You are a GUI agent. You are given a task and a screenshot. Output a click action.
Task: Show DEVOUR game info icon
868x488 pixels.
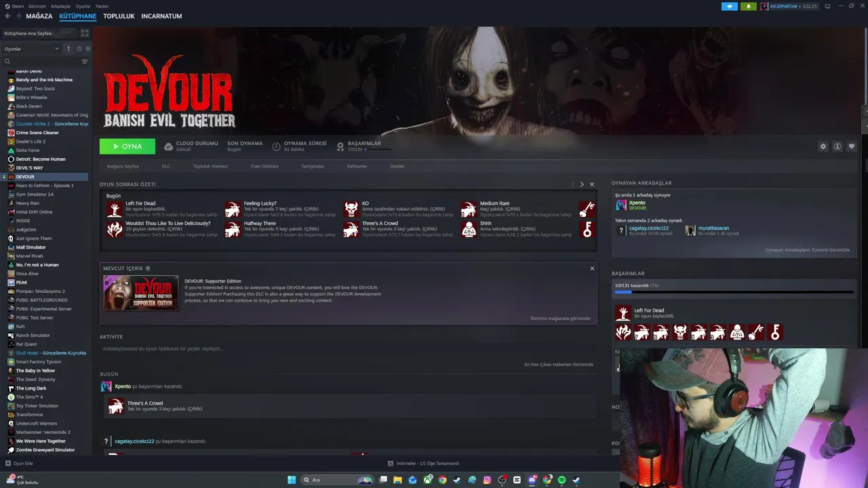(837, 146)
